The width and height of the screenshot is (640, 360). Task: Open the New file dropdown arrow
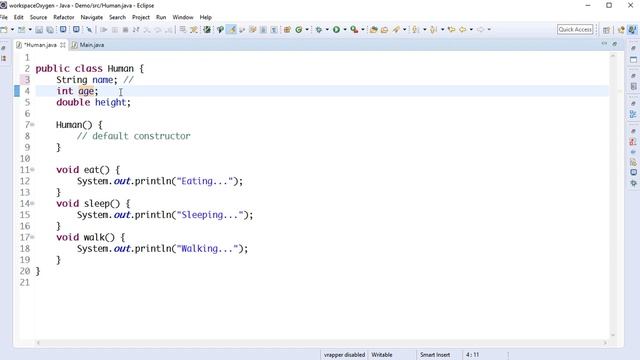(x=12, y=29)
